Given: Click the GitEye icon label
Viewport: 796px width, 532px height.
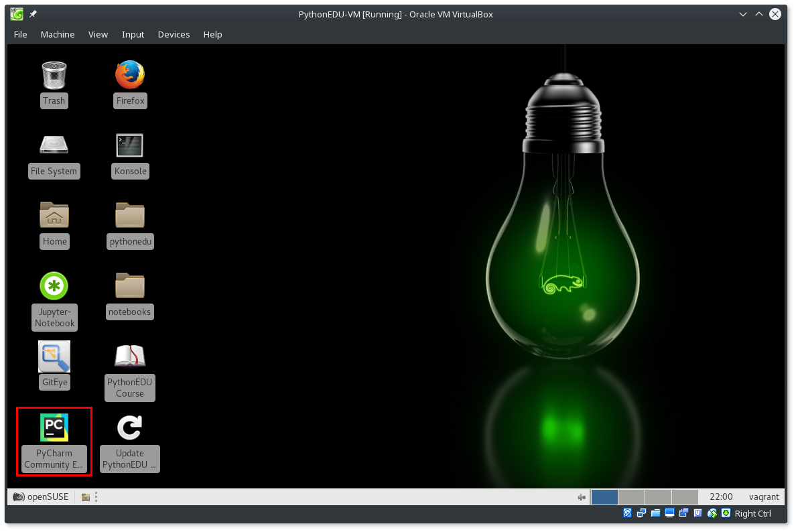Looking at the screenshot, I should point(54,382).
